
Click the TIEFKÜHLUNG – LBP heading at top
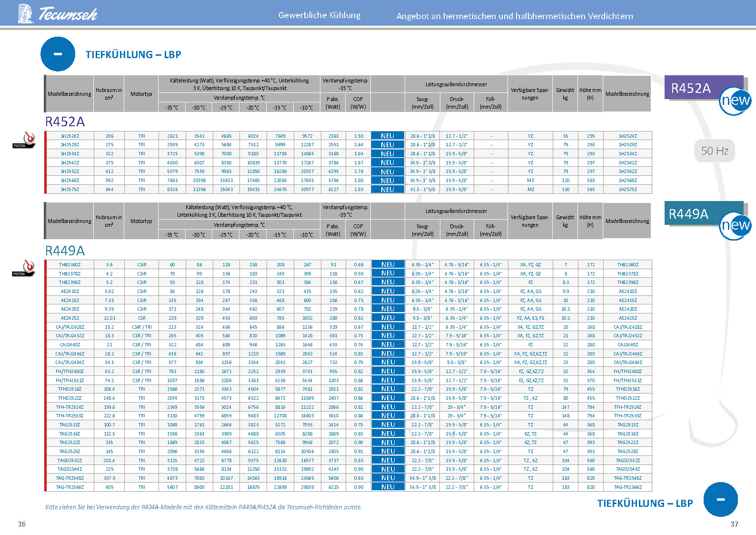pos(133,55)
